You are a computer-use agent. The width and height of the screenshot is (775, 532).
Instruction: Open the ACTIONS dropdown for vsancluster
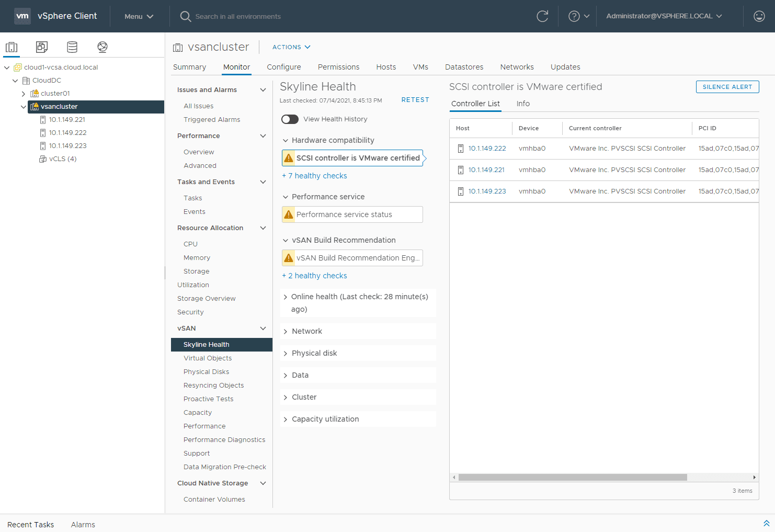291,47
